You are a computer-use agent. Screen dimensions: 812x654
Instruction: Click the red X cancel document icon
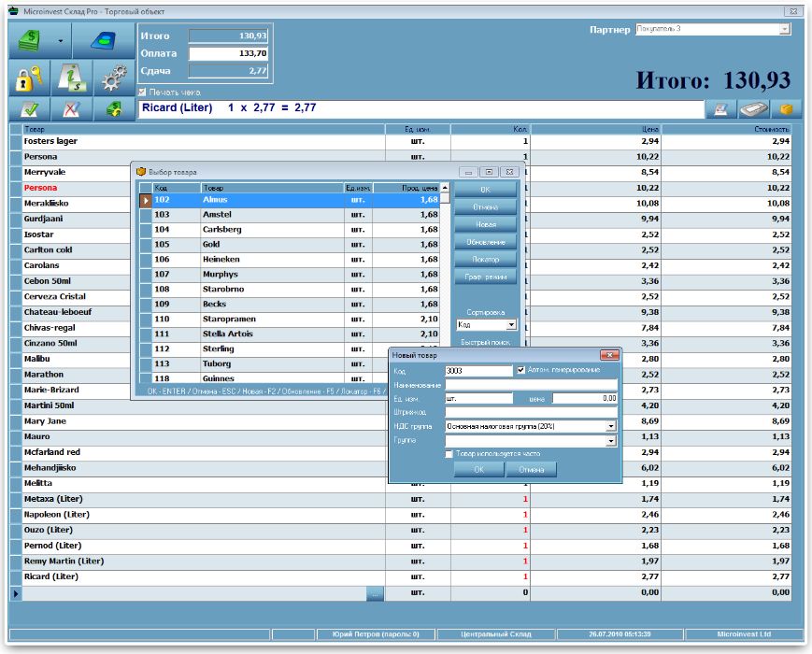pyautogui.click(x=71, y=109)
